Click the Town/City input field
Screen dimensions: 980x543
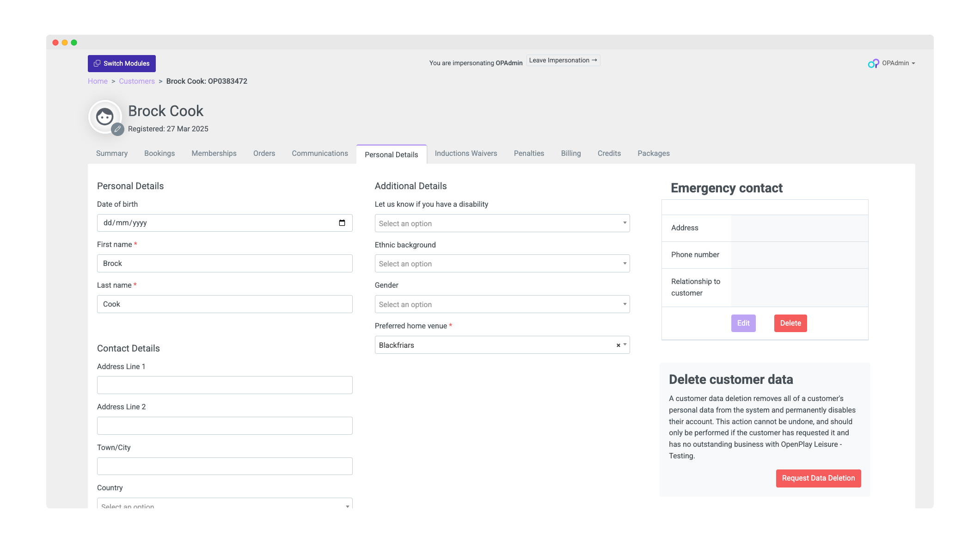tap(225, 466)
